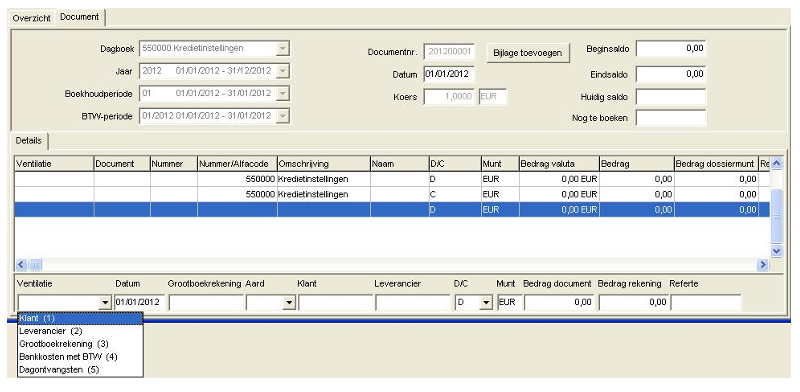Click the grid horizontal scrollbar left arrow

pos(21,264)
